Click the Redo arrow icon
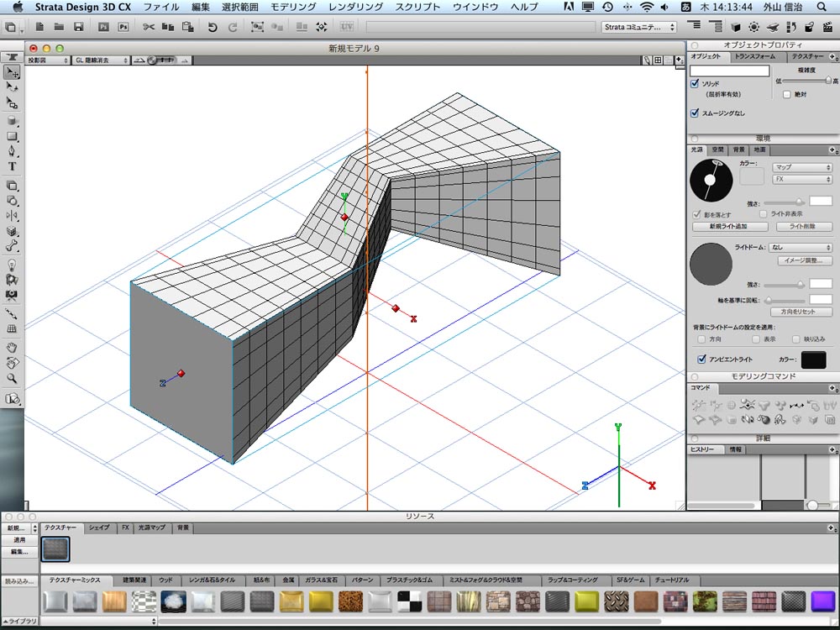The width and height of the screenshot is (840, 630). 233,27
